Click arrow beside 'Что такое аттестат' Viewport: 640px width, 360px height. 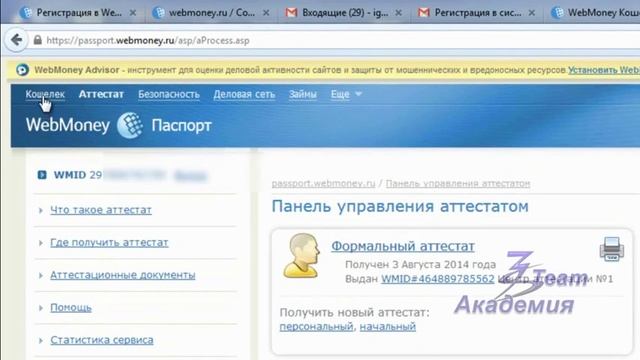(x=41, y=210)
